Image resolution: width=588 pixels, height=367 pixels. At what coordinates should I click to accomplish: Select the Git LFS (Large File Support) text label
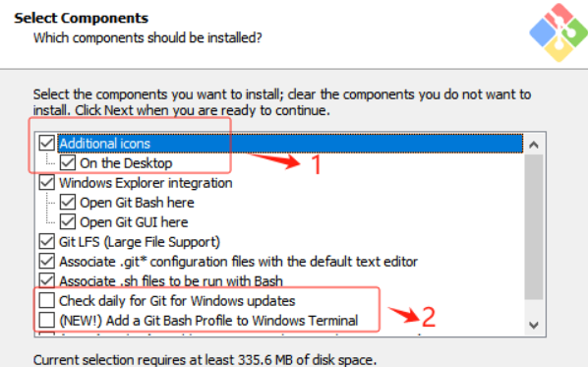tap(140, 242)
